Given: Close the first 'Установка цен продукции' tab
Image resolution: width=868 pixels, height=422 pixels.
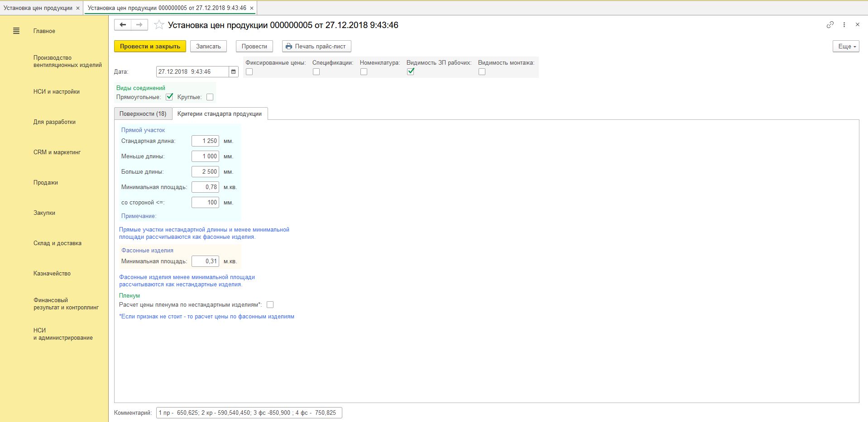Looking at the screenshot, I should pos(78,8).
